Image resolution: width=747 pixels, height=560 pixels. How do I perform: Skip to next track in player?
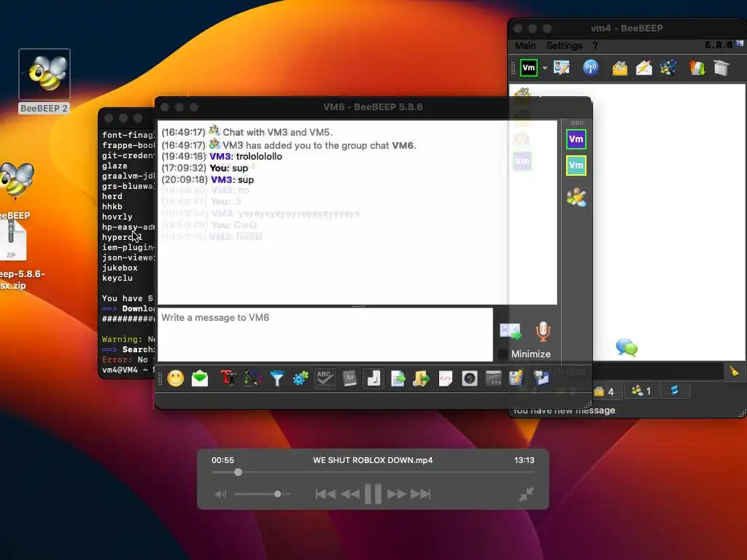click(x=421, y=494)
